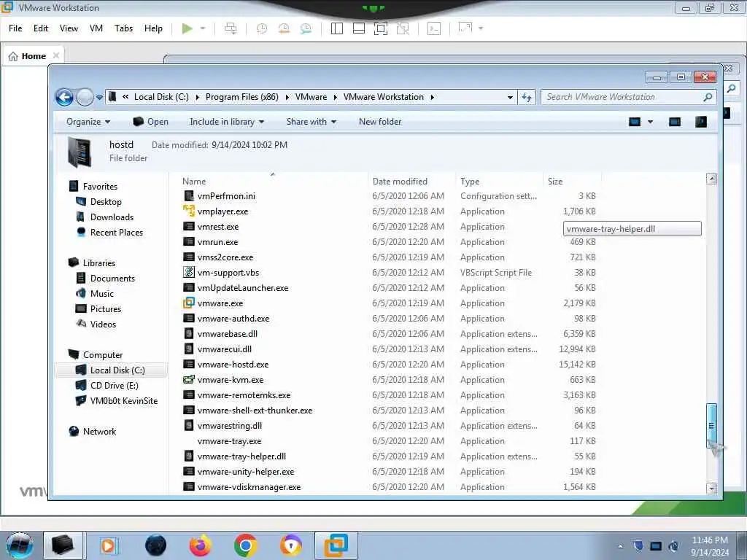Click the Open toolbar button

150,122
